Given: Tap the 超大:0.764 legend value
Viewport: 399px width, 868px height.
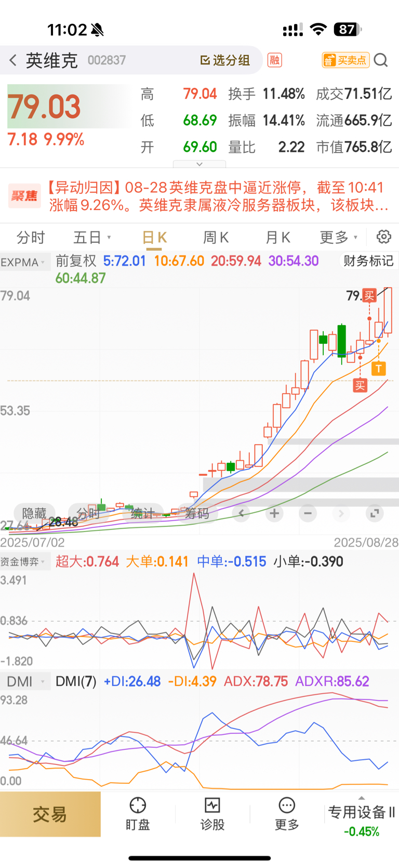Looking at the screenshot, I should 87,562.
